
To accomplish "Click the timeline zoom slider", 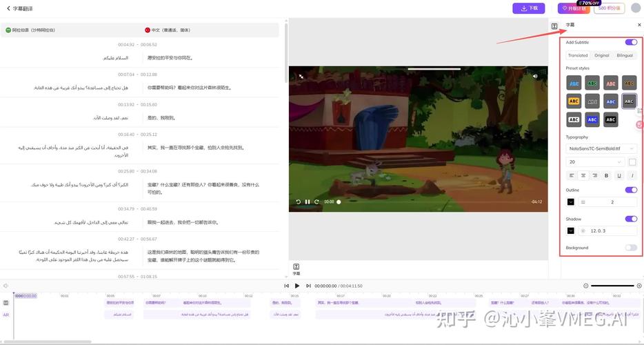I will tap(612, 286).
